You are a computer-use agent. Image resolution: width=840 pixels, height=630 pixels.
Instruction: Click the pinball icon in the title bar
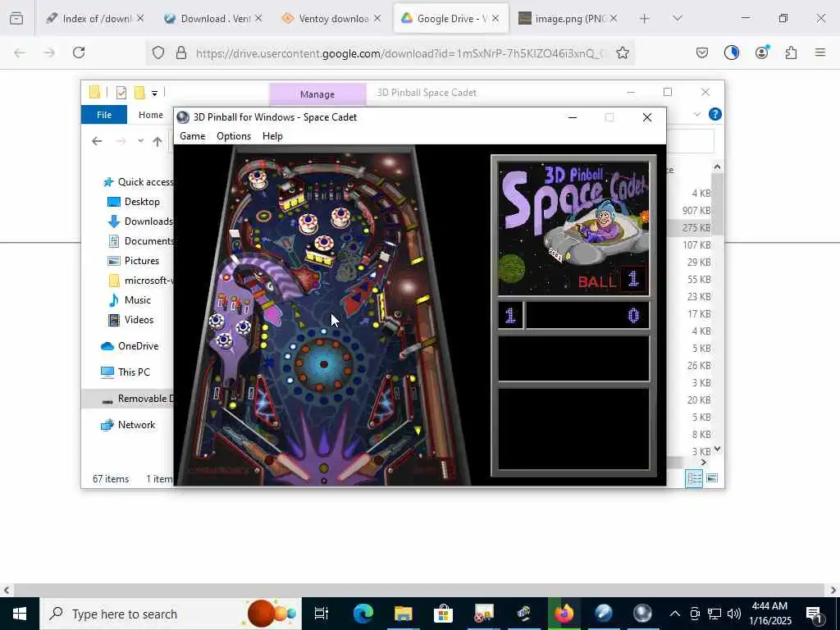click(183, 117)
